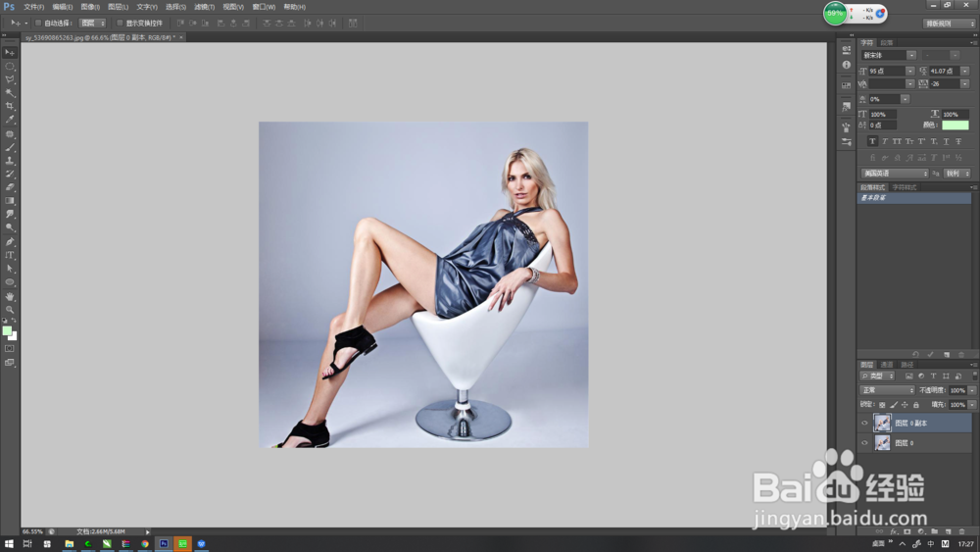Open the layer 不透明度 dropdown arrow
Image resolution: width=980 pixels, height=552 pixels.
click(x=972, y=390)
